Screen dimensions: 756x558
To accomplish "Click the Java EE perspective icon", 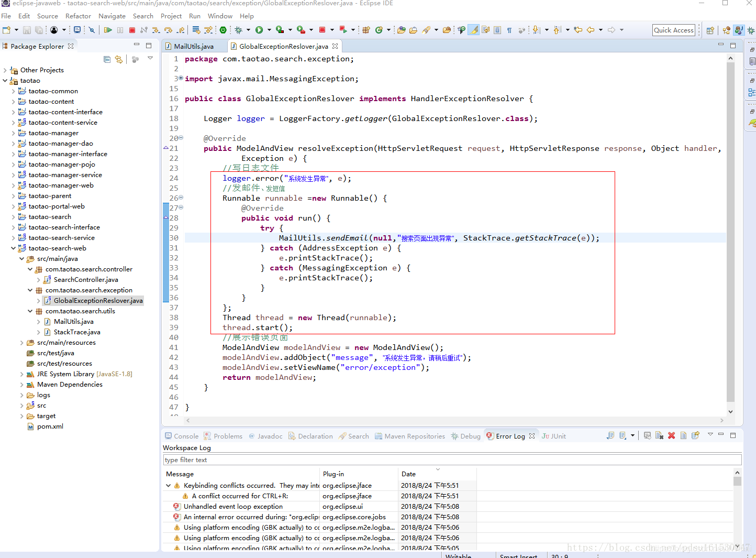I will click(726, 30).
